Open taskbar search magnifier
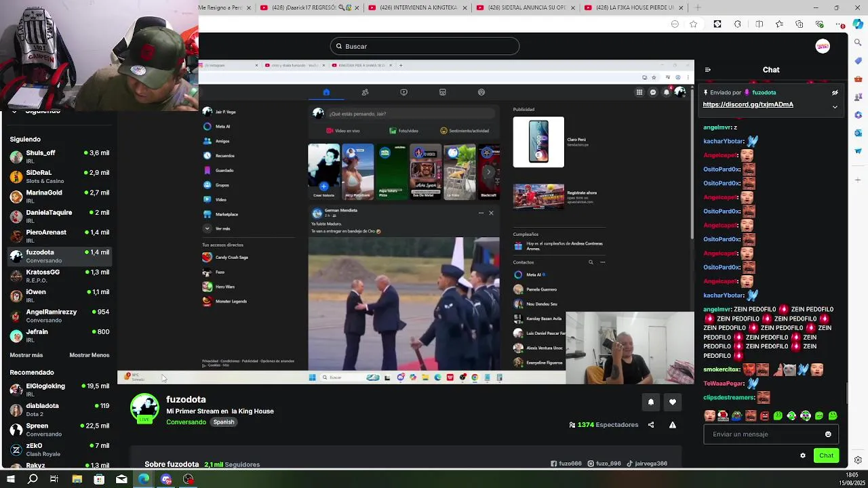The height and width of the screenshot is (488, 868). 33,479
